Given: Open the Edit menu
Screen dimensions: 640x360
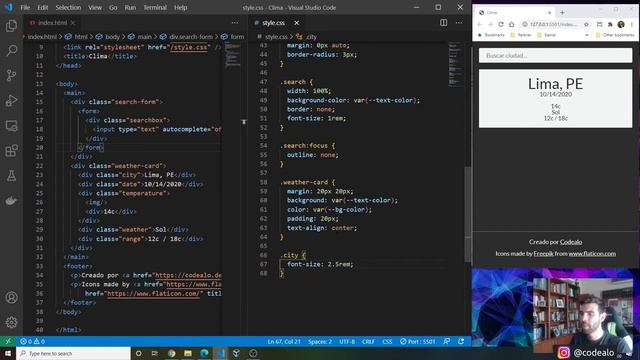Looking at the screenshot, I should point(42,7).
